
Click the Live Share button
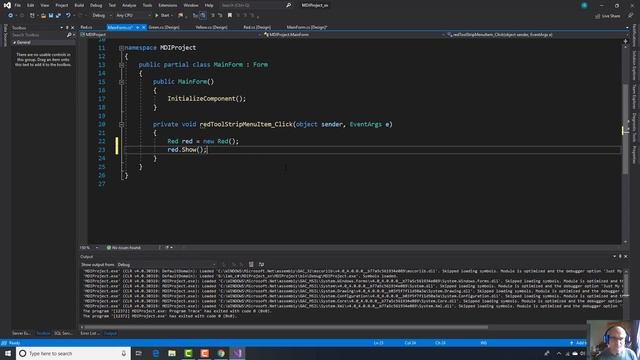pyautogui.click(x=608, y=16)
